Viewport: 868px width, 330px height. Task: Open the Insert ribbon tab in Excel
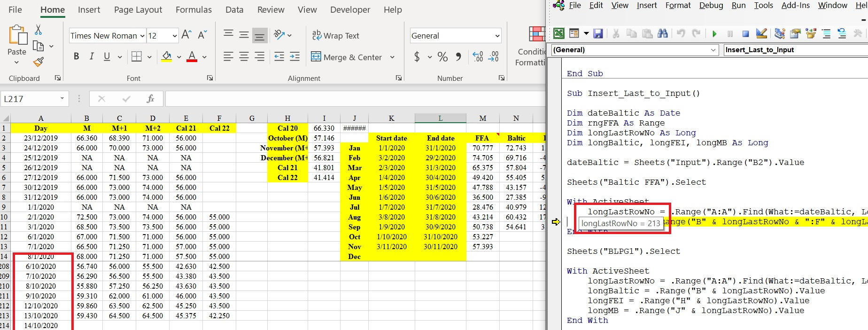click(89, 9)
